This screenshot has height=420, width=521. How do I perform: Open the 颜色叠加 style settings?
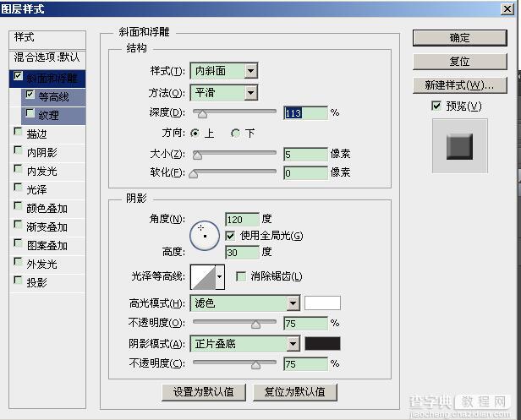(x=47, y=209)
